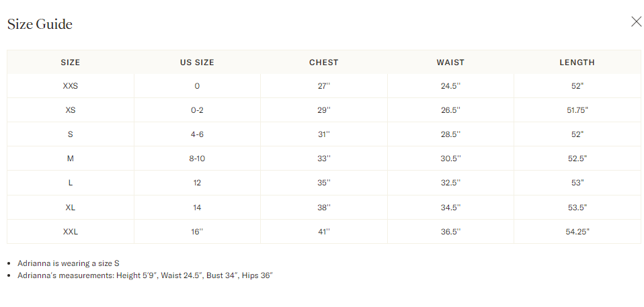This screenshot has width=644, height=307.
Task: Click the LENGTH column header
Action: click(577, 62)
